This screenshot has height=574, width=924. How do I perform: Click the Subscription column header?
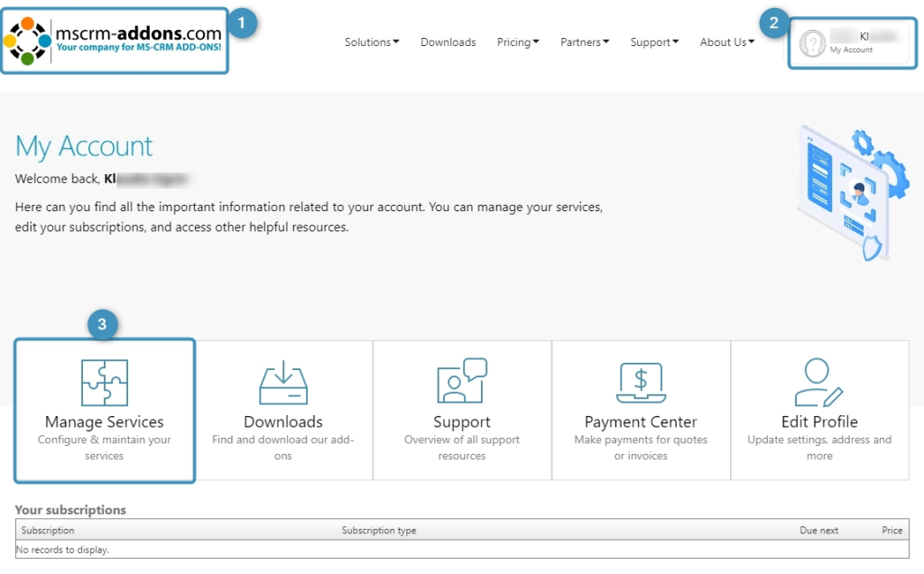(48, 530)
